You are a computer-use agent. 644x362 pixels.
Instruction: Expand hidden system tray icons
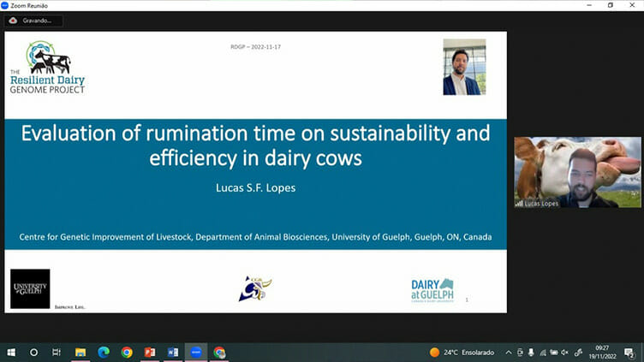coord(509,352)
